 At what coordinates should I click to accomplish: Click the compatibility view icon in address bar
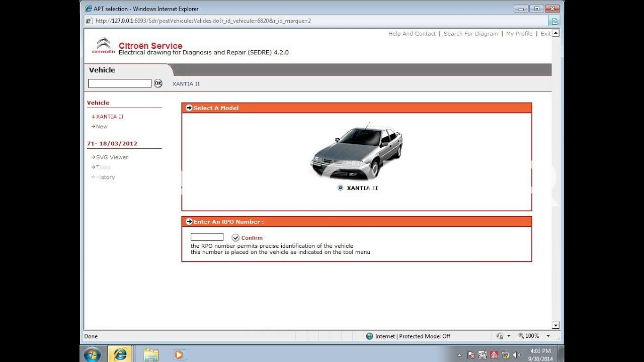[x=554, y=21]
